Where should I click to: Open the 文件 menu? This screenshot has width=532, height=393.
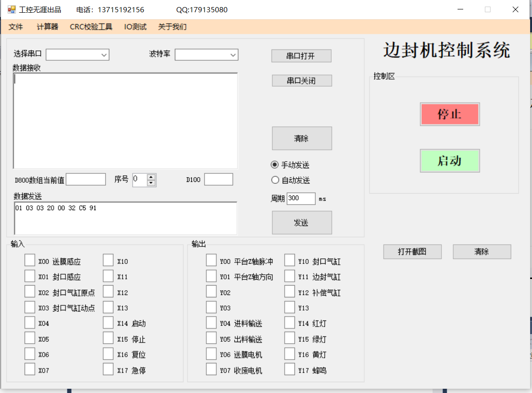click(16, 27)
